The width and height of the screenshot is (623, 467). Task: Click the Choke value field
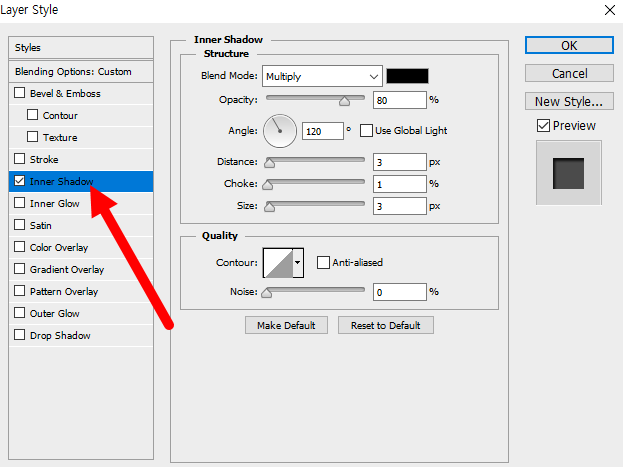coord(400,184)
